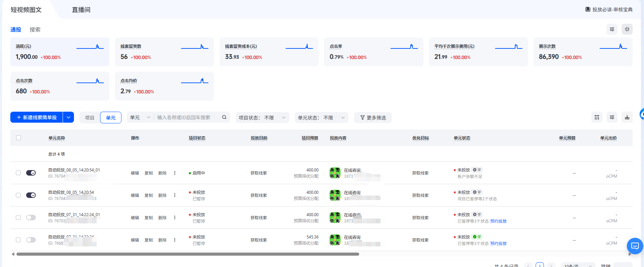Image resolution: width=644 pixels, height=267 pixels.
Task: Switch to the 直播间 tab
Action: click(x=81, y=10)
